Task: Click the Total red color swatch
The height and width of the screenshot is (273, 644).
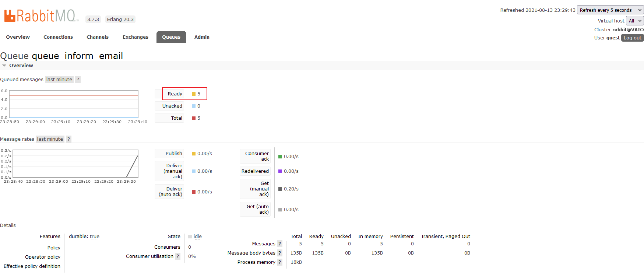Action: 194,118
